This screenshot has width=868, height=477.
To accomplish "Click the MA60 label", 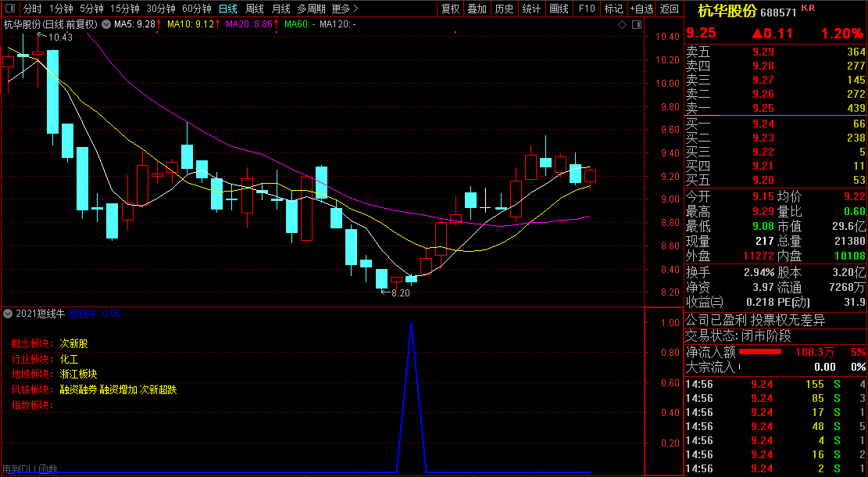I will pos(299,24).
